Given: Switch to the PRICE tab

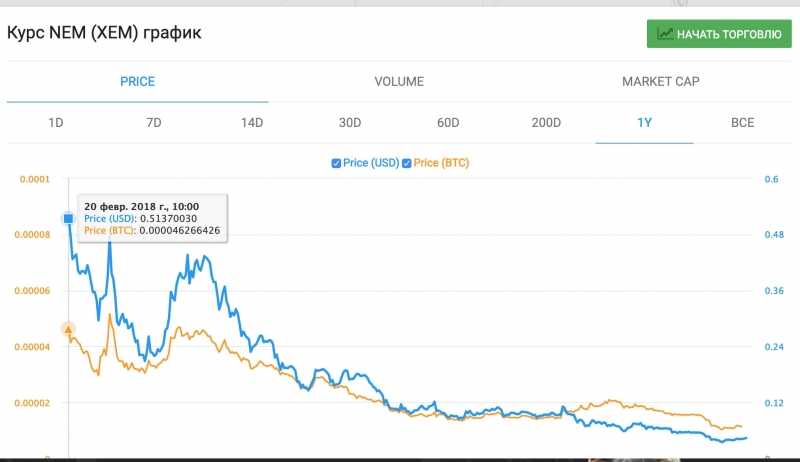Looking at the screenshot, I should click(137, 82).
